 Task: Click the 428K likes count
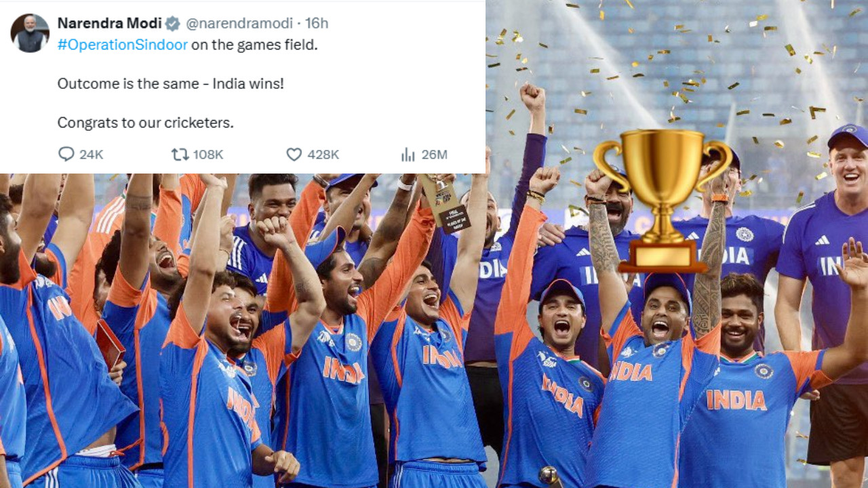click(321, 155)
